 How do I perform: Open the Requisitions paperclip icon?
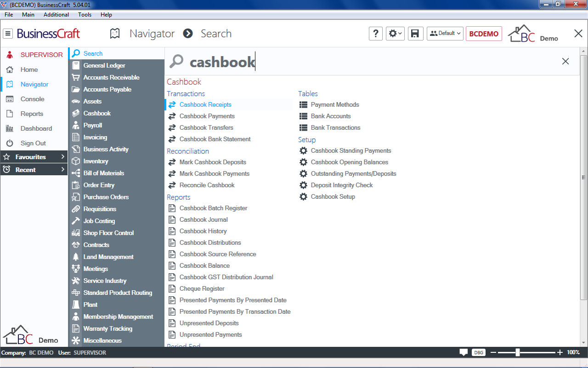coord(76,209)
